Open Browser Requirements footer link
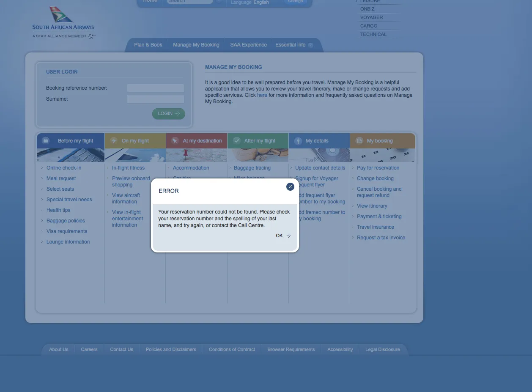Screen dimensions: 532x392 tap(291, 349)
